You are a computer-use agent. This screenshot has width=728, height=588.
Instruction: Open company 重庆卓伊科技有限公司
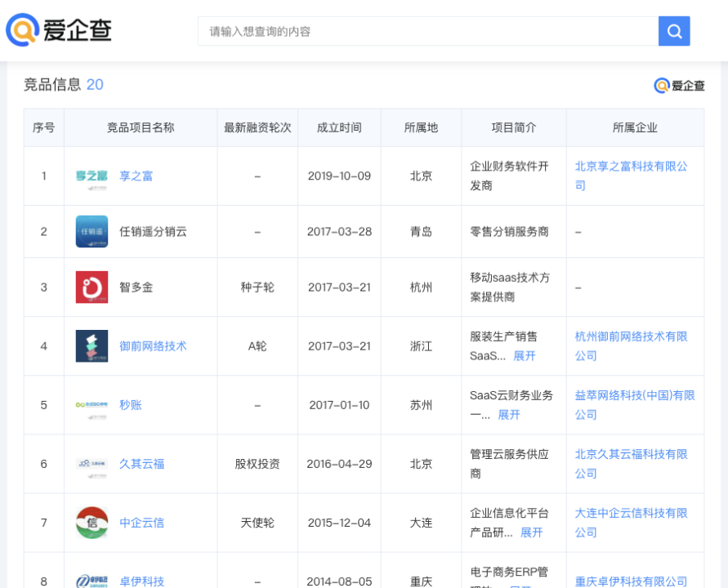[x=631, y=581]
